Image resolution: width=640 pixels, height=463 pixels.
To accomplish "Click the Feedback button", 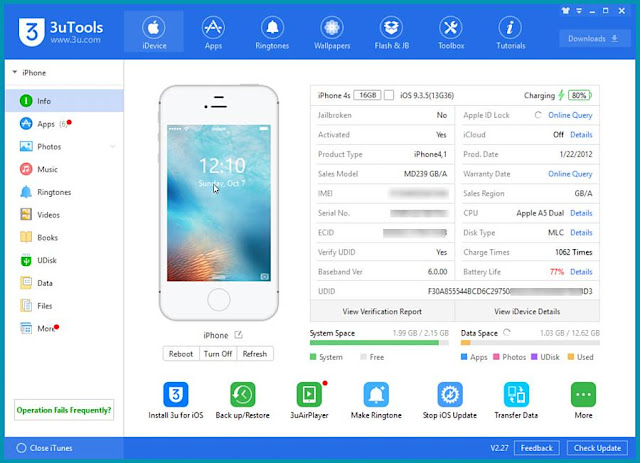I will tap(537, 448).
